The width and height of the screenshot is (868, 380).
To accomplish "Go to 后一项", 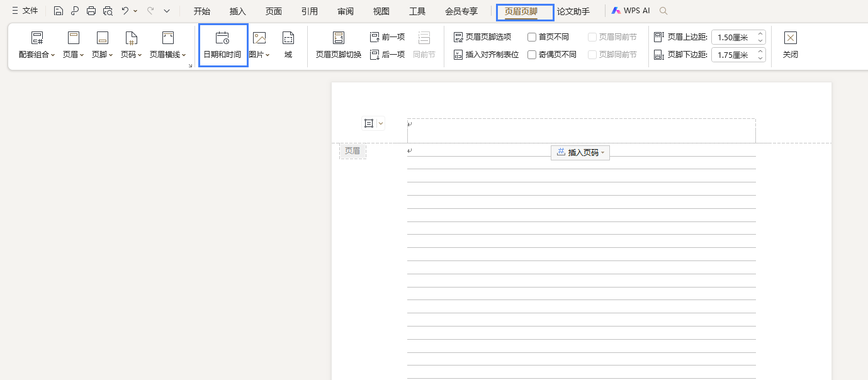I will 387,55.
